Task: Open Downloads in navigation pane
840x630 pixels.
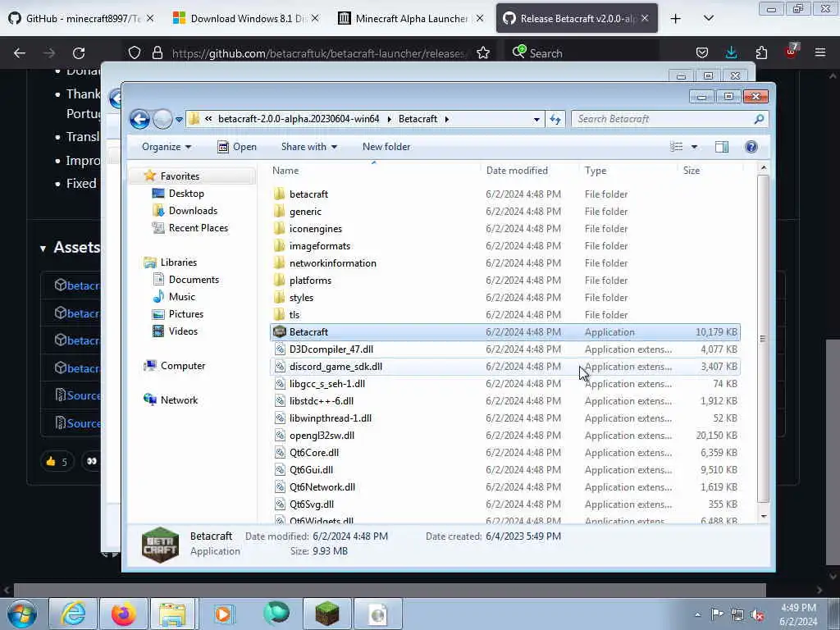Action: click(193, 211)
